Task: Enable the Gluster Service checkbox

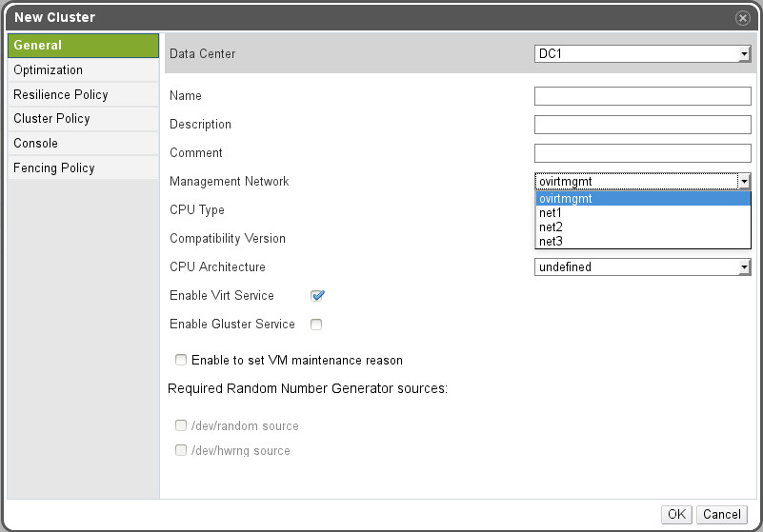Action: tap(316, 325)
